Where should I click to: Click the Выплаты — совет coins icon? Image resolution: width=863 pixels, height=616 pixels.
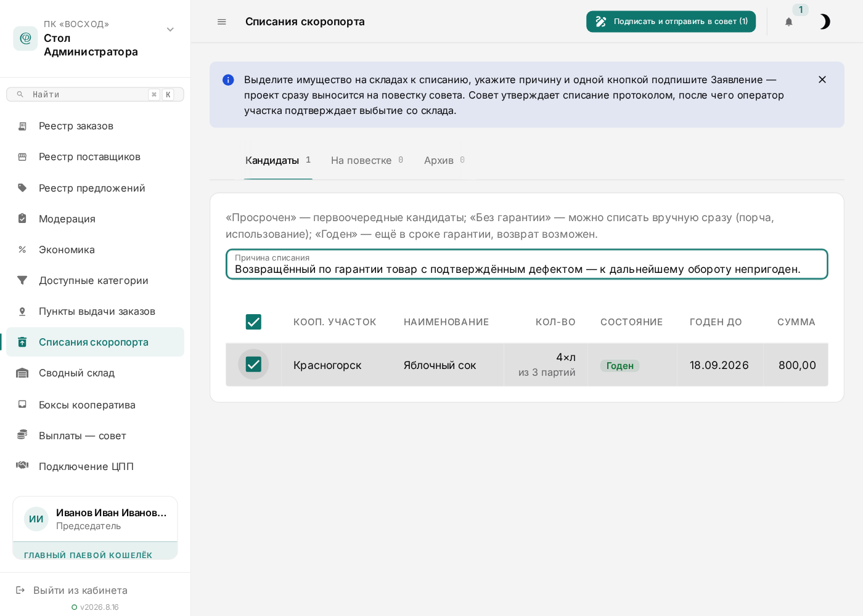(x=22, y=435)
